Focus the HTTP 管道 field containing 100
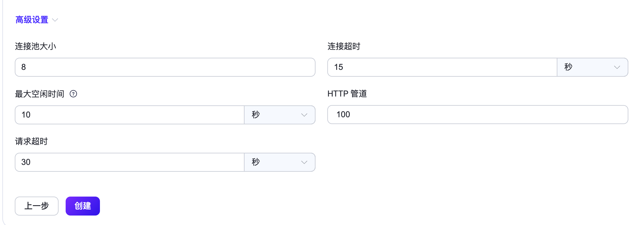The height and width of the screenshot is (225, 644). [478, 115]
